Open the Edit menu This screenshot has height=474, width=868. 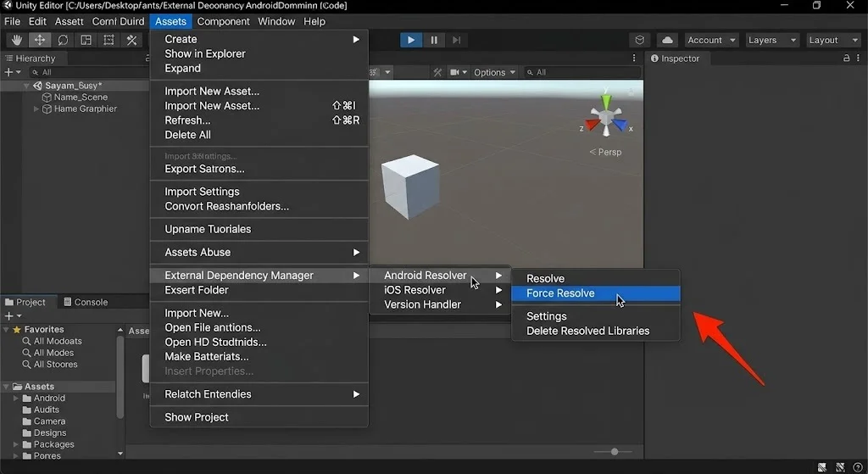tap(37, 21)
